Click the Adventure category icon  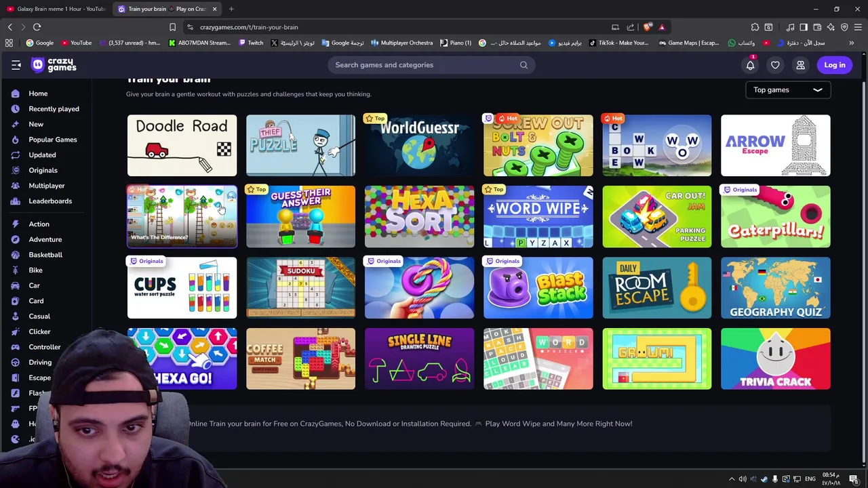point(15,239)
